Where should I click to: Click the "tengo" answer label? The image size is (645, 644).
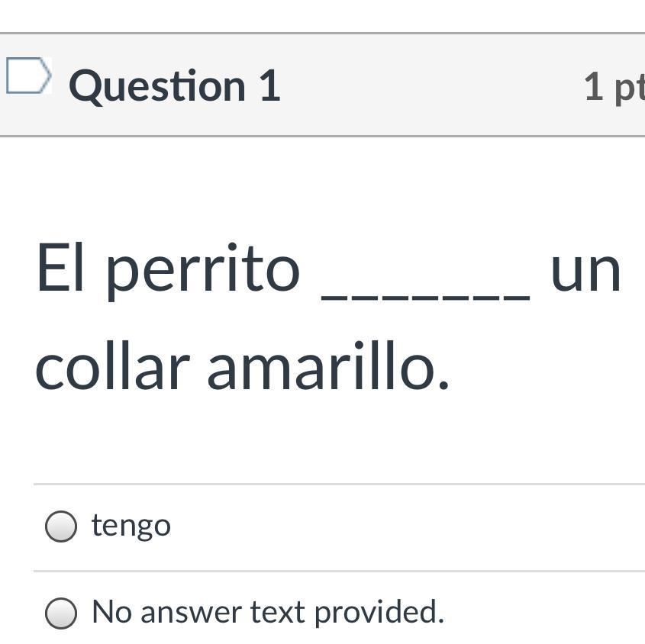point(131,526)
